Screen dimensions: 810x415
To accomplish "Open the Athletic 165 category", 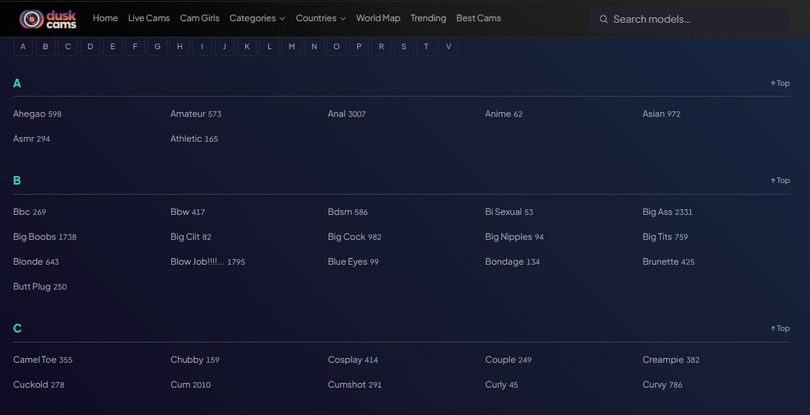I will click(194, 139).
